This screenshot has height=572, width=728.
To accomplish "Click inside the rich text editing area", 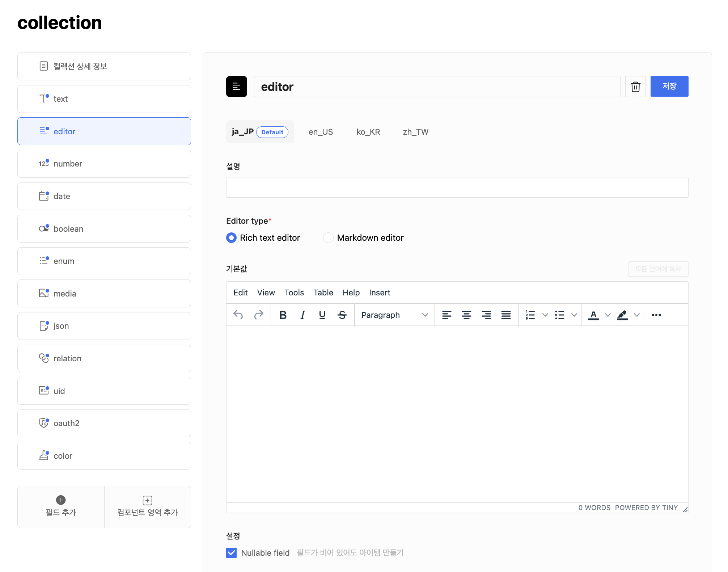I will (x=457, y=414).
